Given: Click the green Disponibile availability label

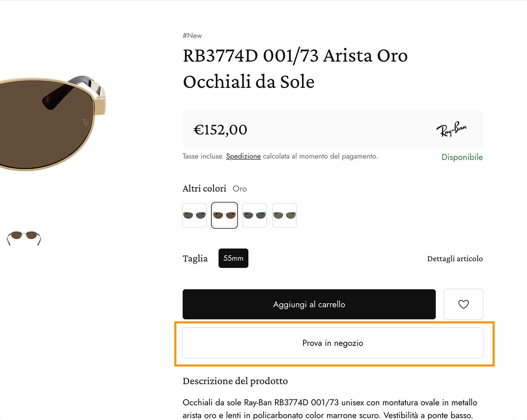Looking at the screenshot, I should [462, 157].
